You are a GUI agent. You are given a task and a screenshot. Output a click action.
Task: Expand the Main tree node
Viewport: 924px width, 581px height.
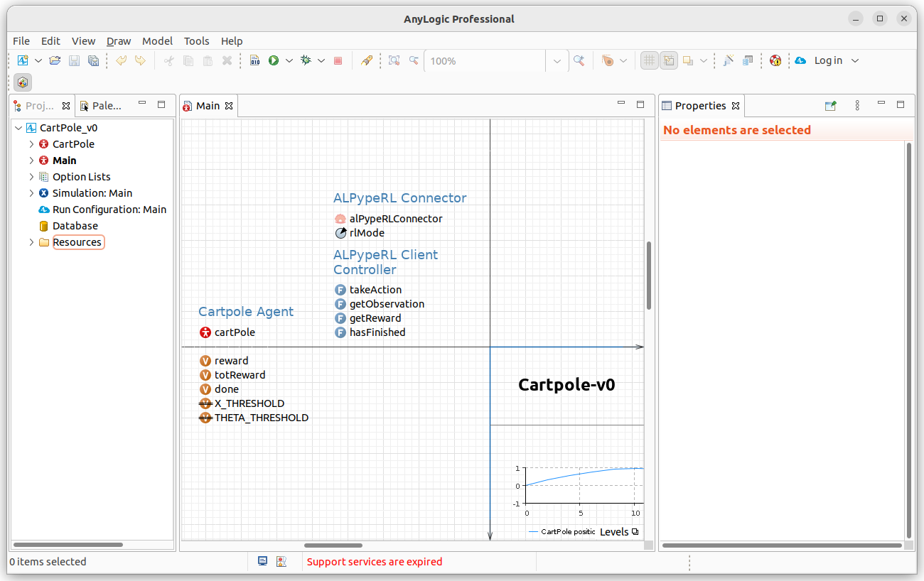tap(31, 161)
